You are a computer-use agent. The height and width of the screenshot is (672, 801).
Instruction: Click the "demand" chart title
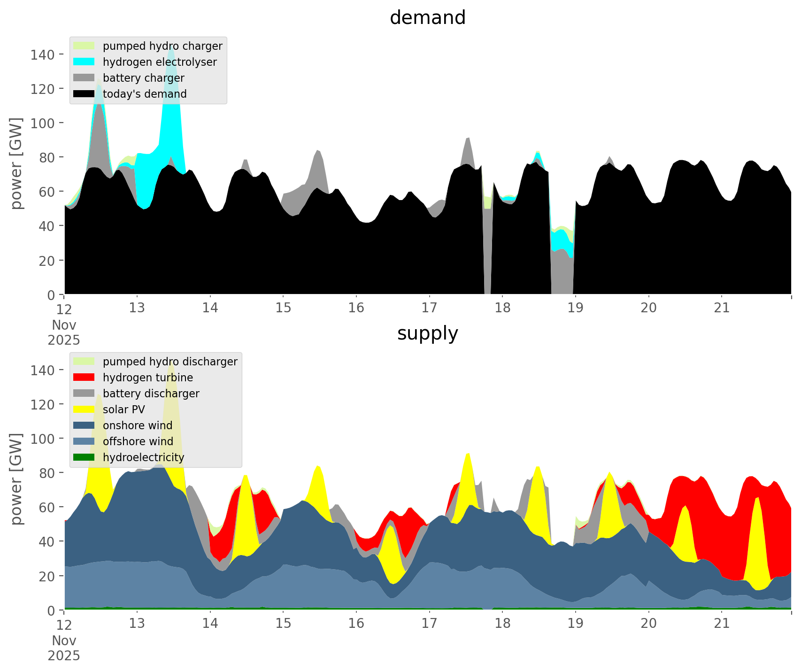(x=427, y=18)
